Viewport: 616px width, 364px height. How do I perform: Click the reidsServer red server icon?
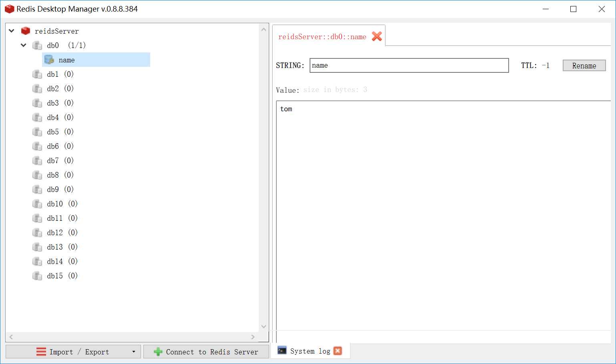(26, 31)
